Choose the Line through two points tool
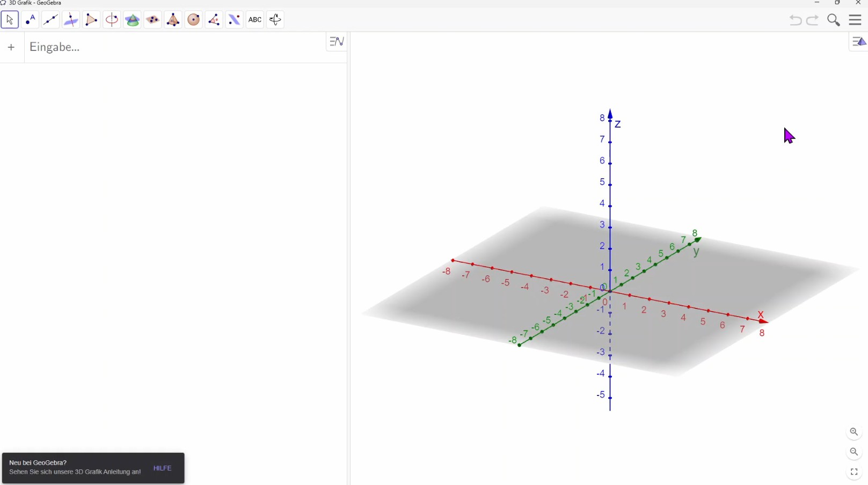This screenshot has width=868, height=485. pos(50,20)
